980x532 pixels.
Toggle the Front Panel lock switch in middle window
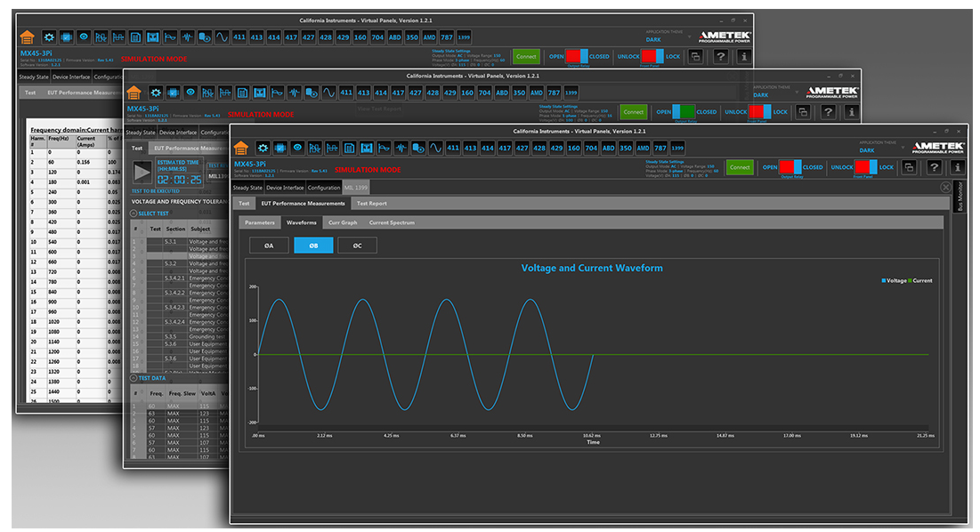[x=759, y=112]
